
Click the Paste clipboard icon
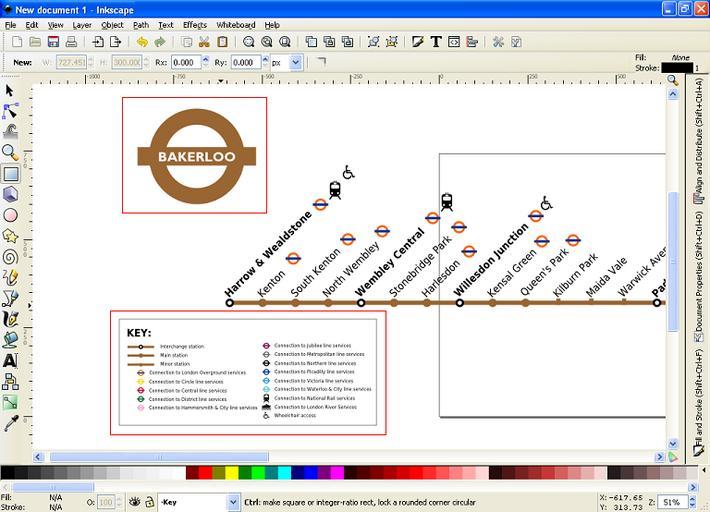coord(222,42)
